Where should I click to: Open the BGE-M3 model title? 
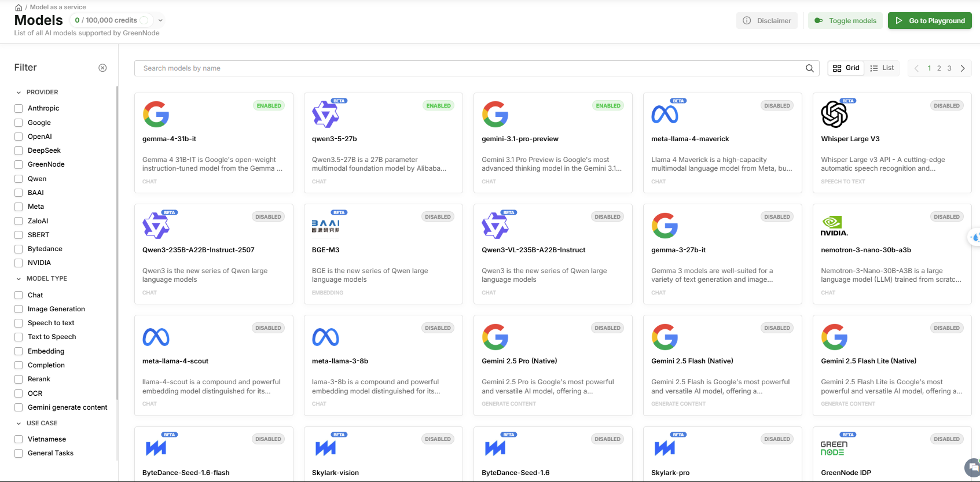click(x=326, y=250)
